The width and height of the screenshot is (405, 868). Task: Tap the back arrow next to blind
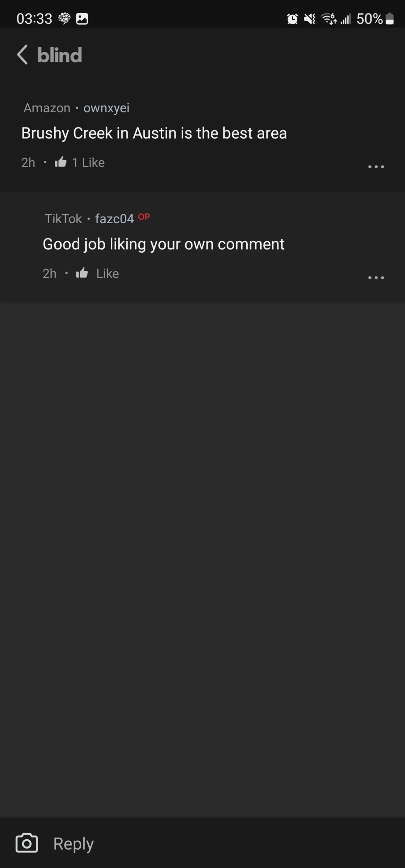(22, 55)
